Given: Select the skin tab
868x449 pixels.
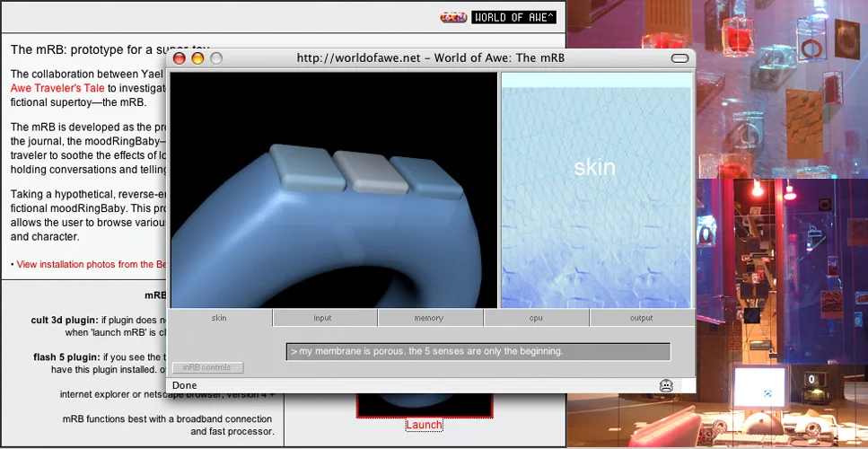Looking at the screenshot, I should (x=220, y=318).
